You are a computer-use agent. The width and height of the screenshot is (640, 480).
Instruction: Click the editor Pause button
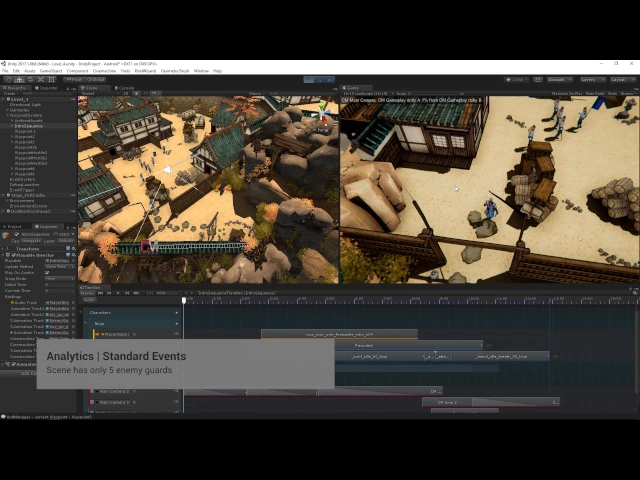(x=320, y=80)
